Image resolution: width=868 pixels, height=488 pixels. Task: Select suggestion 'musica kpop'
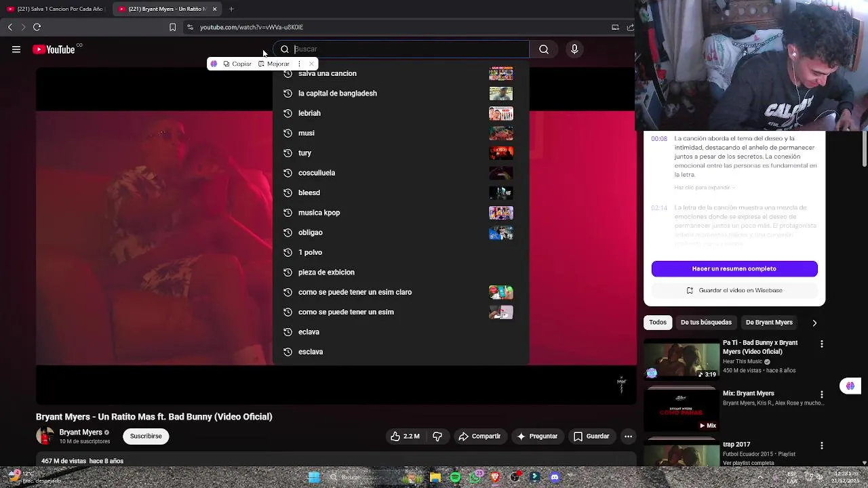click(401, 213)
